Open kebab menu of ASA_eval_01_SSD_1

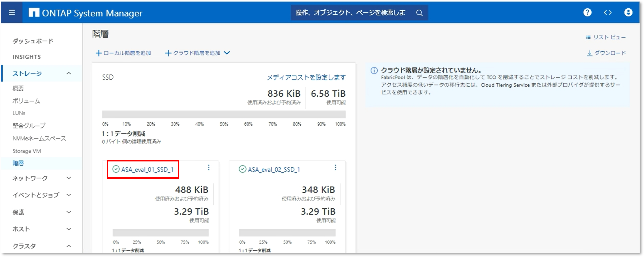point(208,168)
